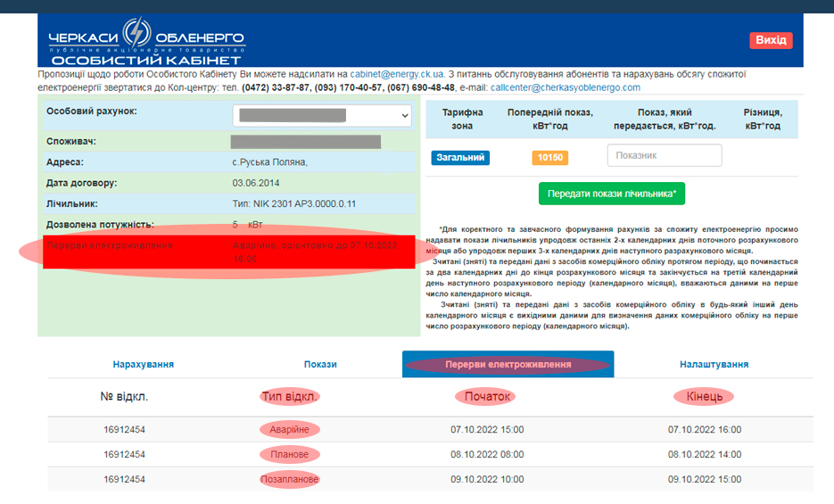
Task: Click the orange 10150 previous reading badge
Action: pyautogui.click(x=549, y=158)
